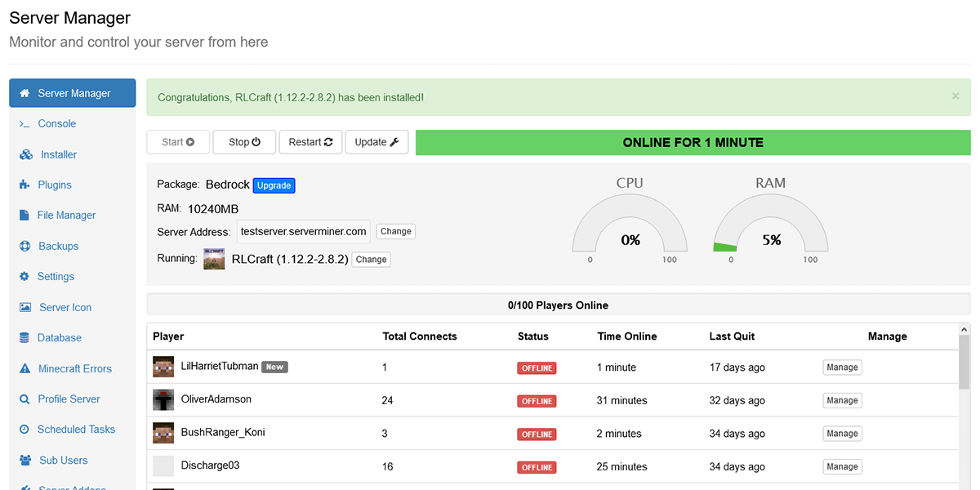This screenshot has height=490, width=980.
Task: Change the running RLCraft version
Action: click(372, 260)
